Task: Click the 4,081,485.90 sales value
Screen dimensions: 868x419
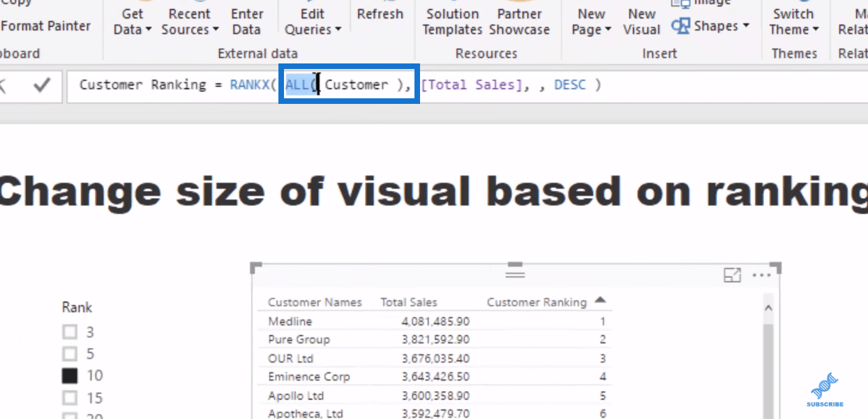Action: tap(436, 321)
